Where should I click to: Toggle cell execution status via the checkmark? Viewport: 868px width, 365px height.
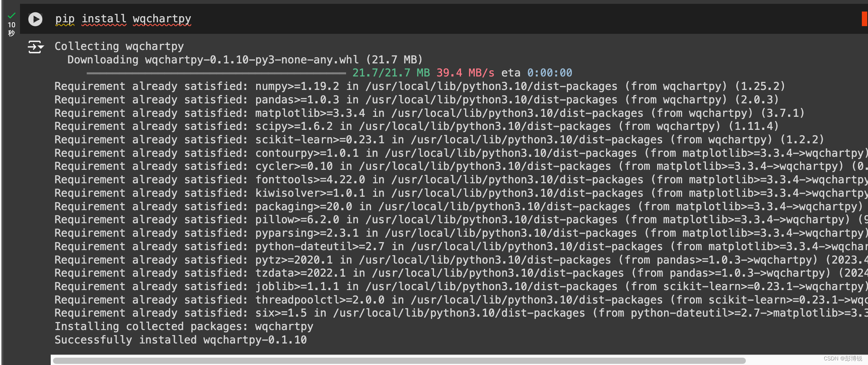click(x=11, y=15)
